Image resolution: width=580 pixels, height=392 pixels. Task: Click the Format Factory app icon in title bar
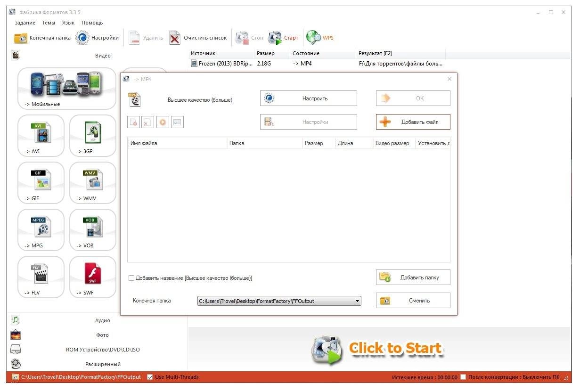click(12, 12)
